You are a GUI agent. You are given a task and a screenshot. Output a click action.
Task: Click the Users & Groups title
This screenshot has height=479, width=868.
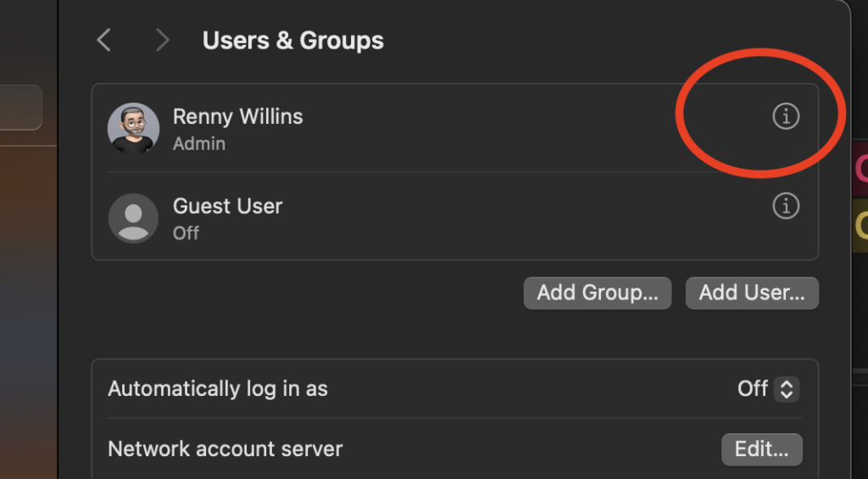click(x=292, y=41)
